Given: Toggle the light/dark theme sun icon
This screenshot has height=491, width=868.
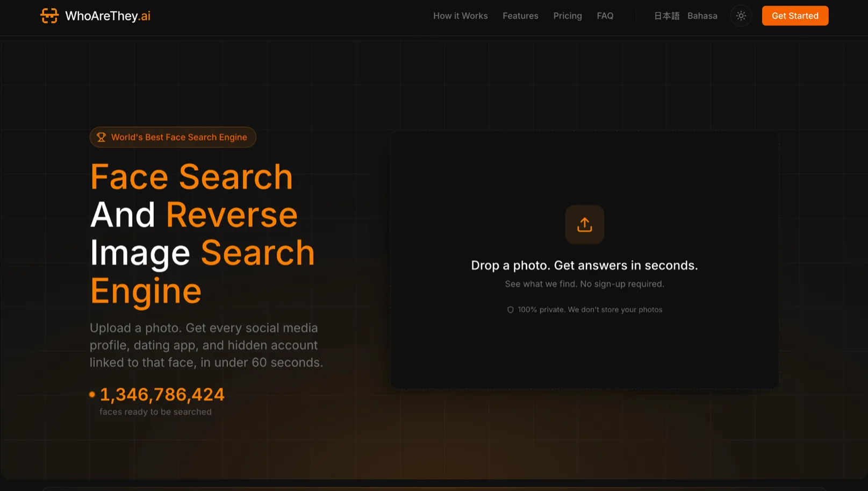Looking at the screenshot, I should point(741,16).
